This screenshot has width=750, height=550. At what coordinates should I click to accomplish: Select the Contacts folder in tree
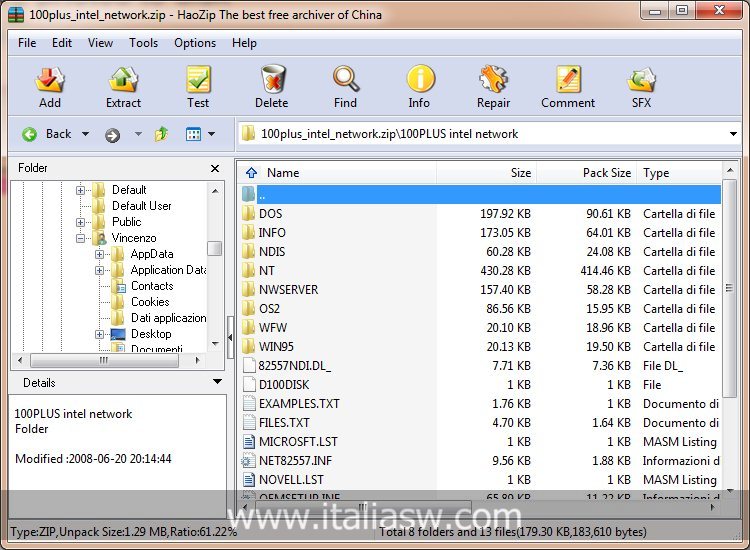pos(152,286)
